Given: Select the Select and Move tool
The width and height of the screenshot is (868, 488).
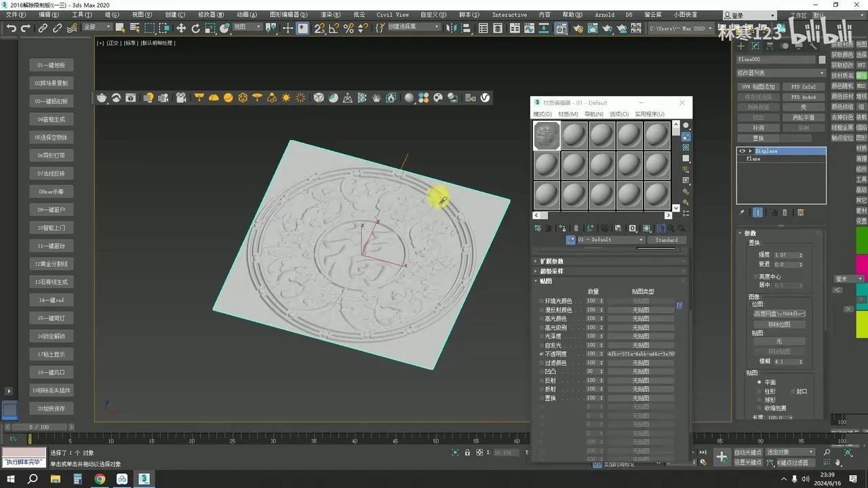Looking at the screenshot, I should tap(182, 28).
